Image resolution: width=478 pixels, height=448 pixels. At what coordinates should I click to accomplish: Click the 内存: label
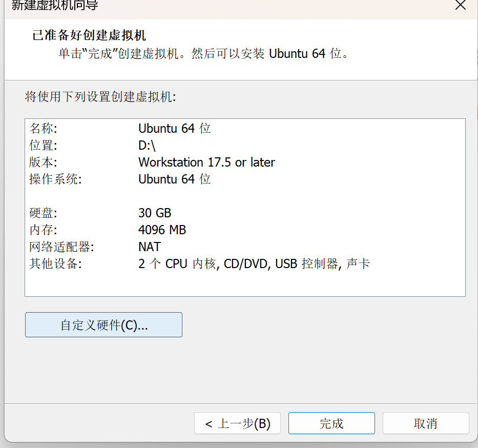tap(43, 230)
